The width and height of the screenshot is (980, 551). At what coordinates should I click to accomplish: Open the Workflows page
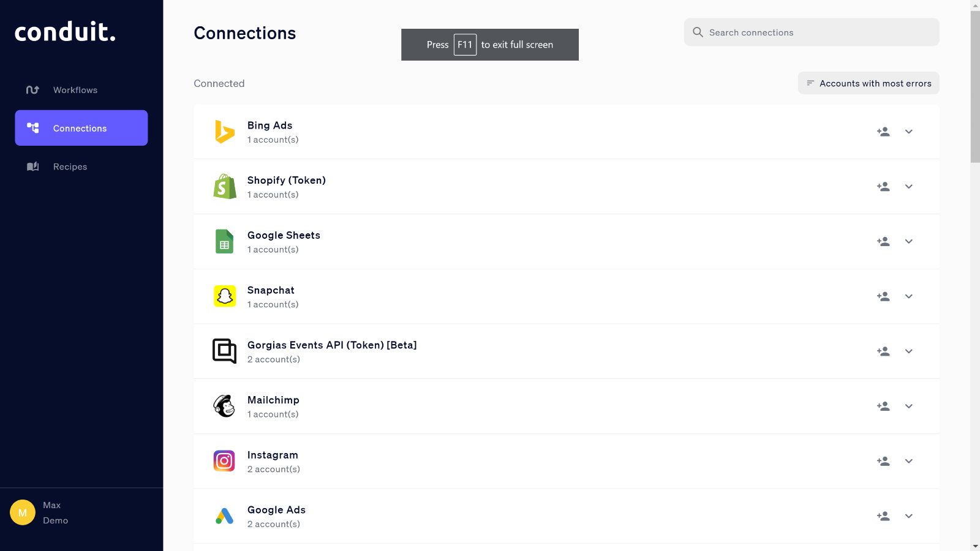[x=75, y=90]
